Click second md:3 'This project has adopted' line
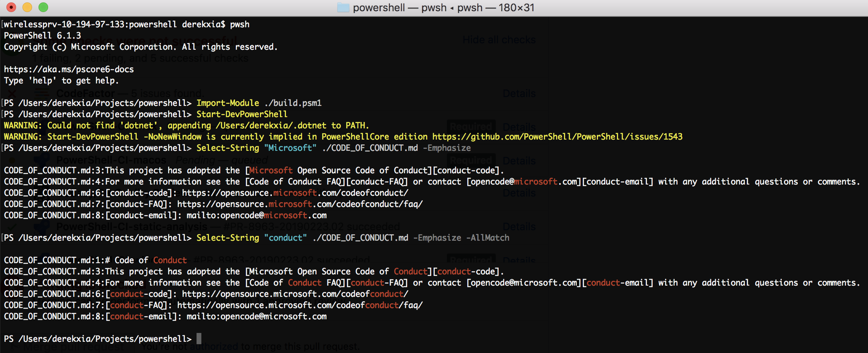The height and width of the screenshot is (353, 868). pos(254,272)
